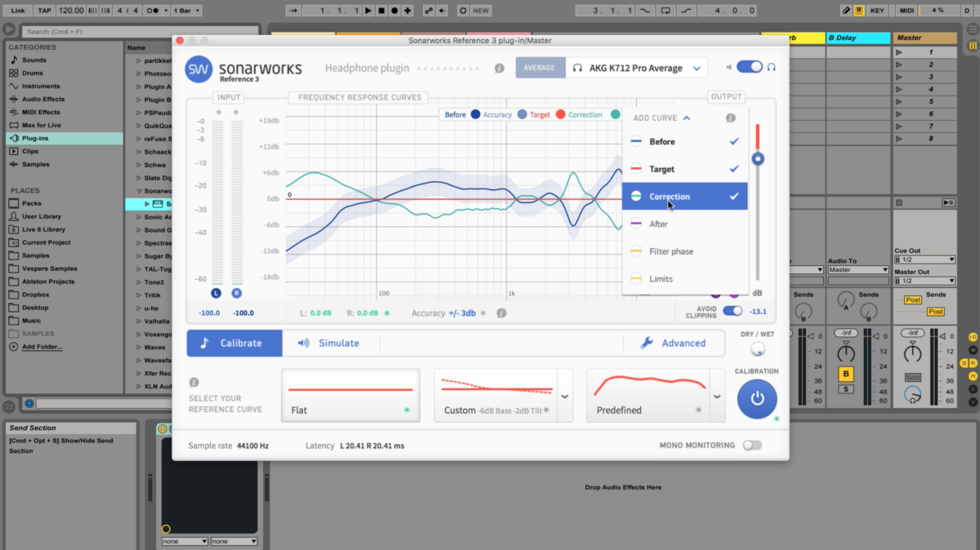980x550 pixels.
Task: Click the info icon next to Accuracy +/-3db
Action: coord(501,313)
